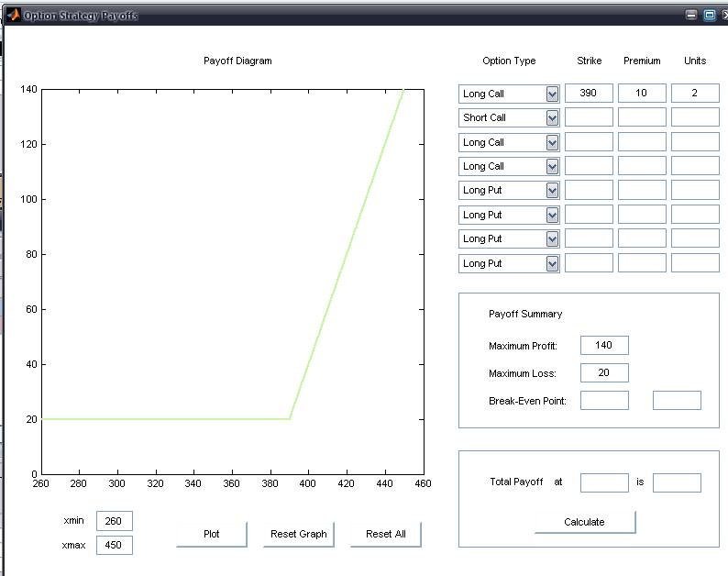Click the 'Maximum Loss:' label
The height and width of the screenshot is (576, 728).
point(523,373)
